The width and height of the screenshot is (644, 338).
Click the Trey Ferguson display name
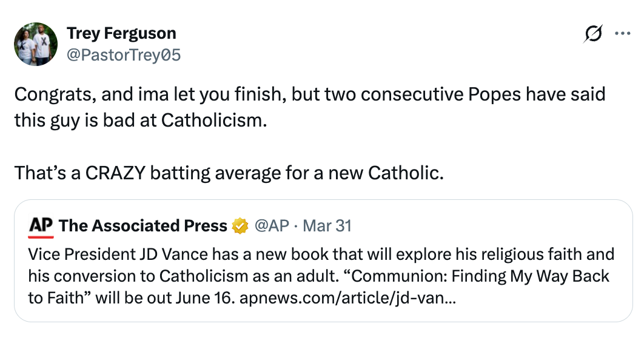tap(121, 33)
